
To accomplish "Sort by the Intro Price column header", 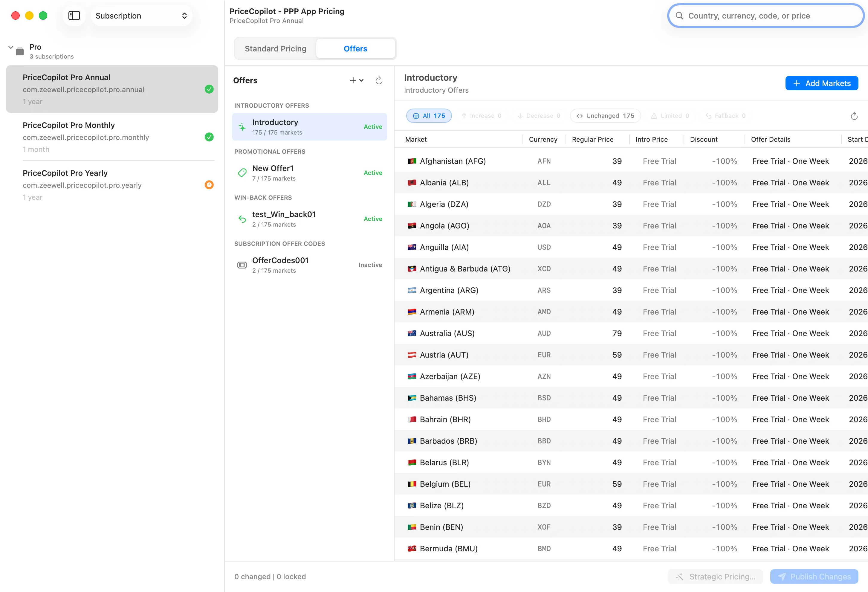I will coord(652,139).
